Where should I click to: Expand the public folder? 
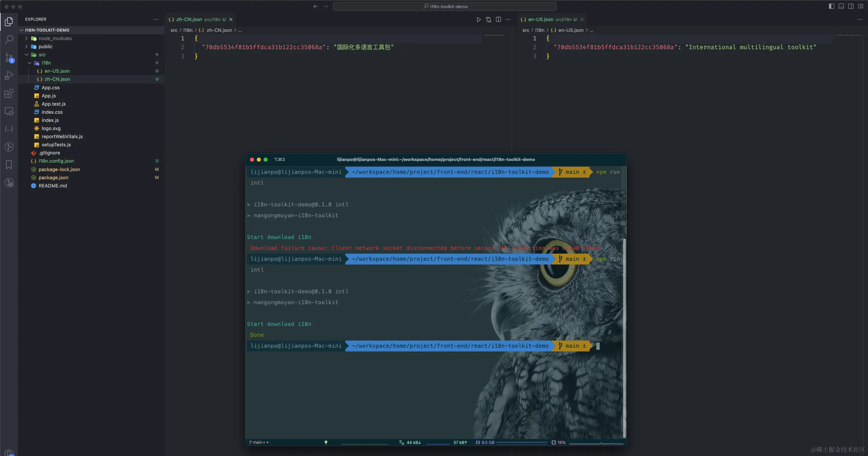click(x=45, y=47)
